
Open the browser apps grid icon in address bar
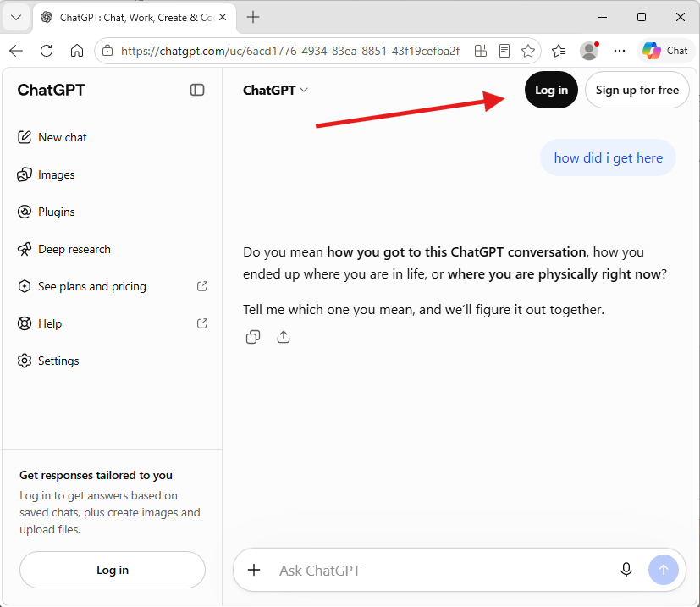(x=481, y=51)
